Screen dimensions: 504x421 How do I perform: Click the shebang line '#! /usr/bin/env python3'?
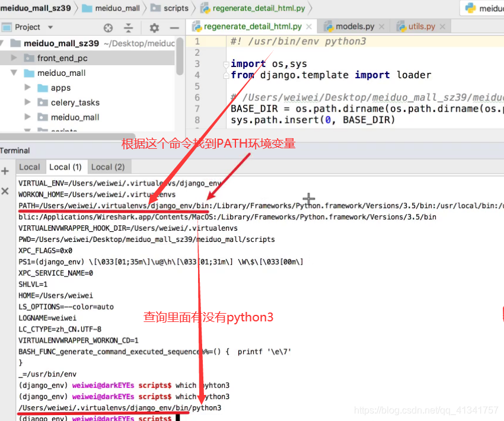click(x=298, y=42)
